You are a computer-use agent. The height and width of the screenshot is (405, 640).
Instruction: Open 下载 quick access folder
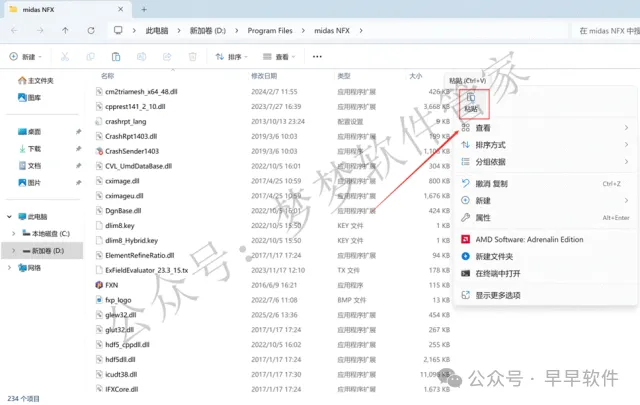point(29,149)
